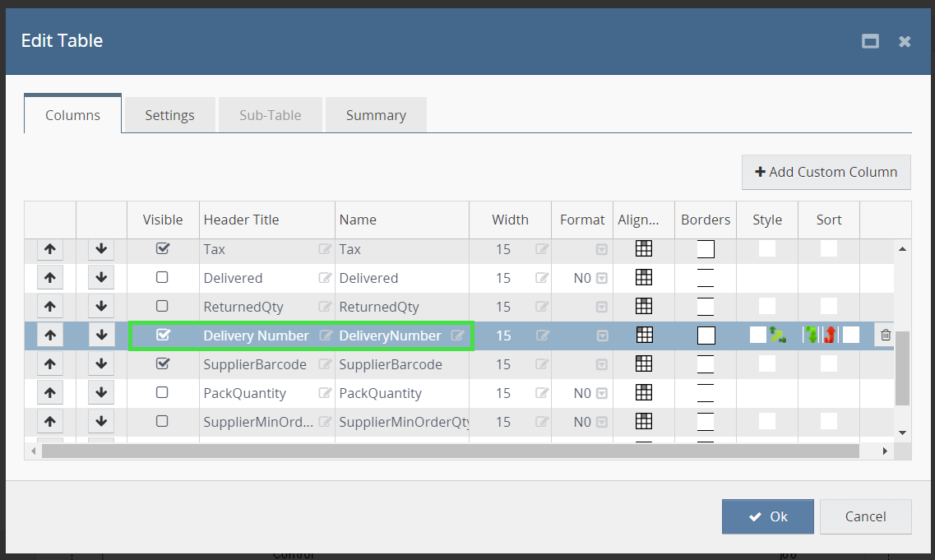Open the Summary tab
The image size is (935, 560).
376,115
